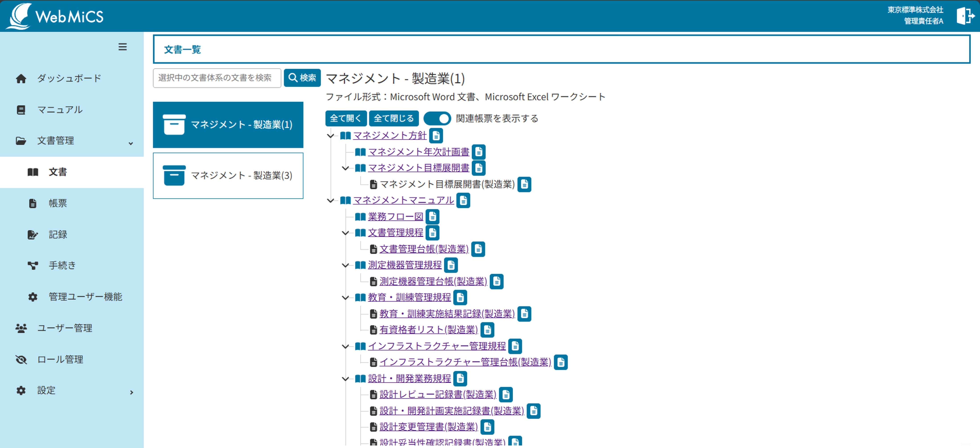Click the document search input field
980x448 pixels.
(x=217, y=78)
